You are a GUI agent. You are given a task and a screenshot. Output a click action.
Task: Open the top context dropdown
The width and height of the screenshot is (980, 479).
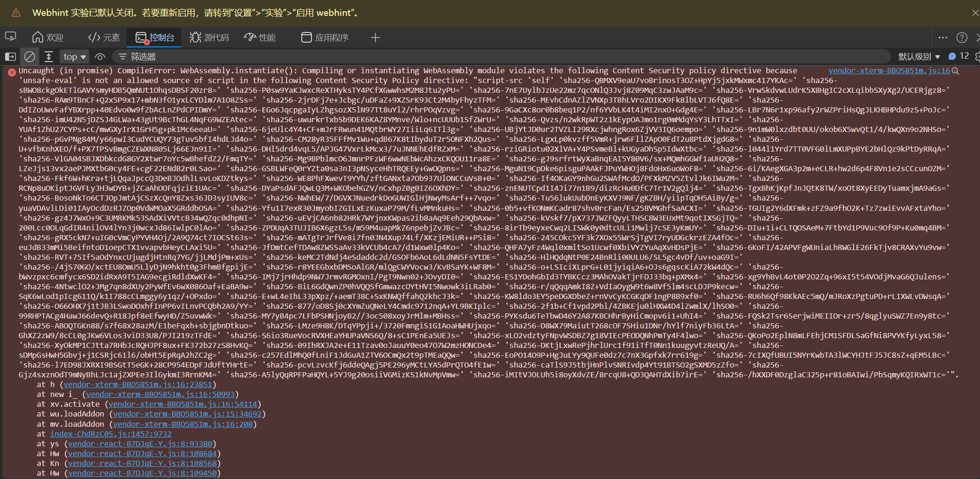[x=75, y=57]
